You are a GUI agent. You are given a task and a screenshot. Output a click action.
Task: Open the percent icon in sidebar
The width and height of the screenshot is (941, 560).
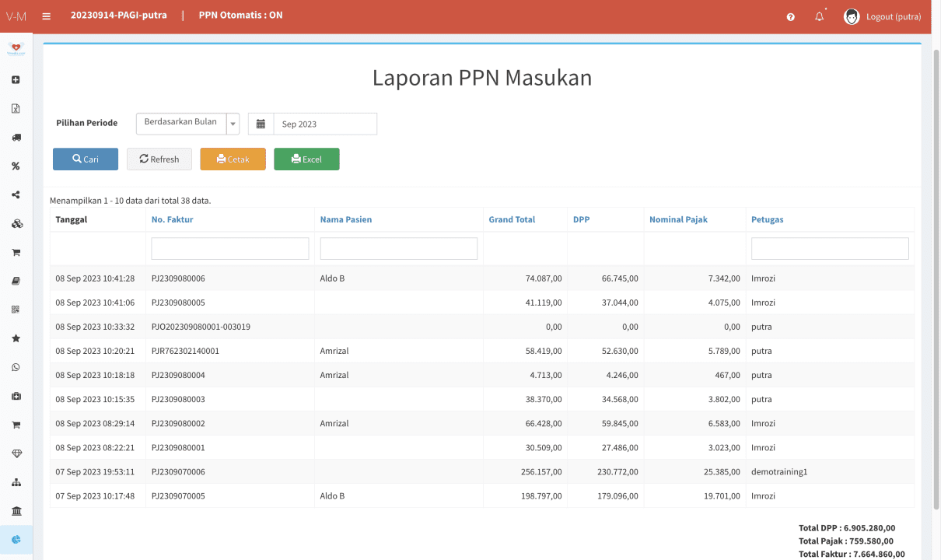(x=16, y=166)
